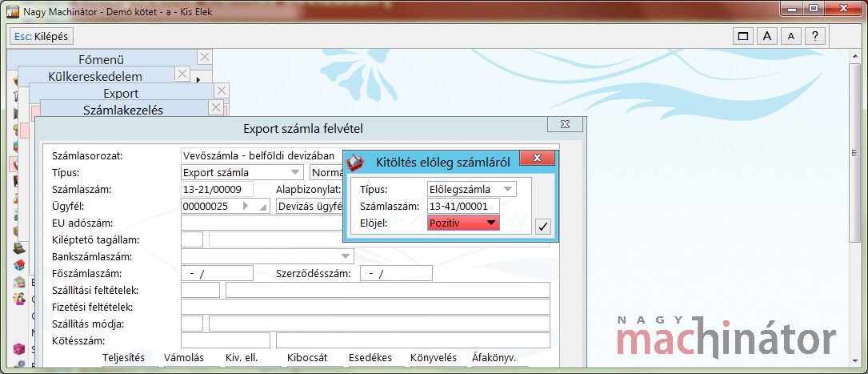868x374 pixels.
Task: Click the Szállítási feltételek description field
Action: point(388,290)
